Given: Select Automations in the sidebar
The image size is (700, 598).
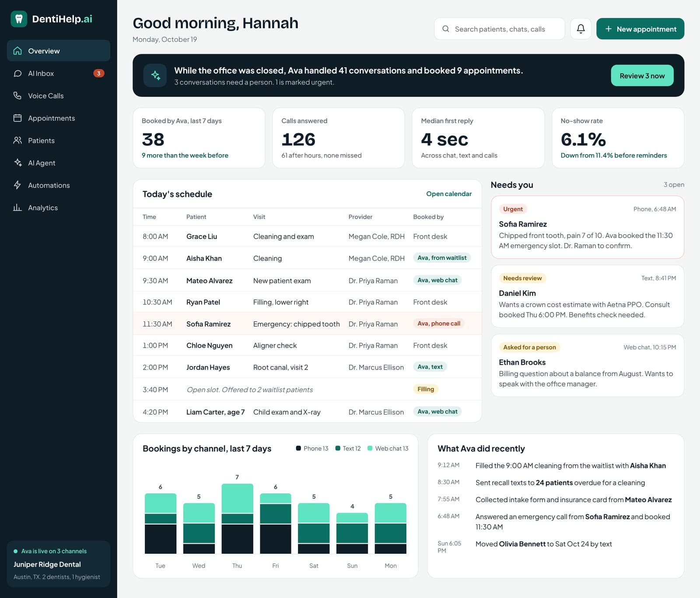Looking at the screenshot, I should (59, 185).
